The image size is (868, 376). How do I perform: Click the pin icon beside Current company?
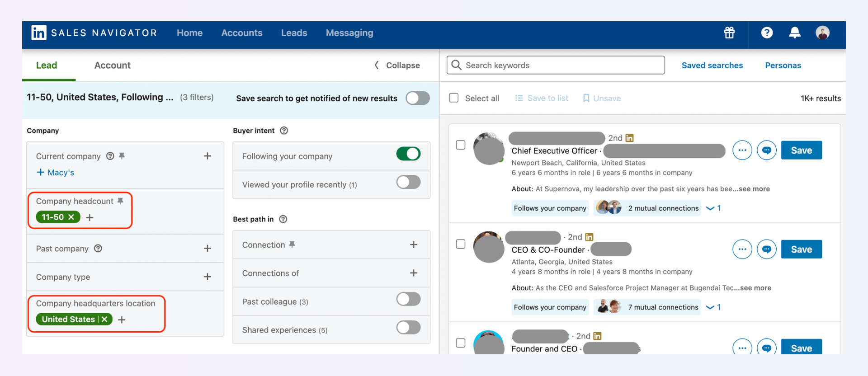point(122,156)
